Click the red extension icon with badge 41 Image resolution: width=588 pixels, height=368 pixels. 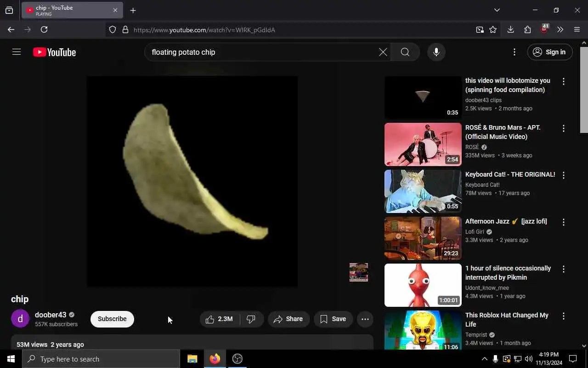544,29
